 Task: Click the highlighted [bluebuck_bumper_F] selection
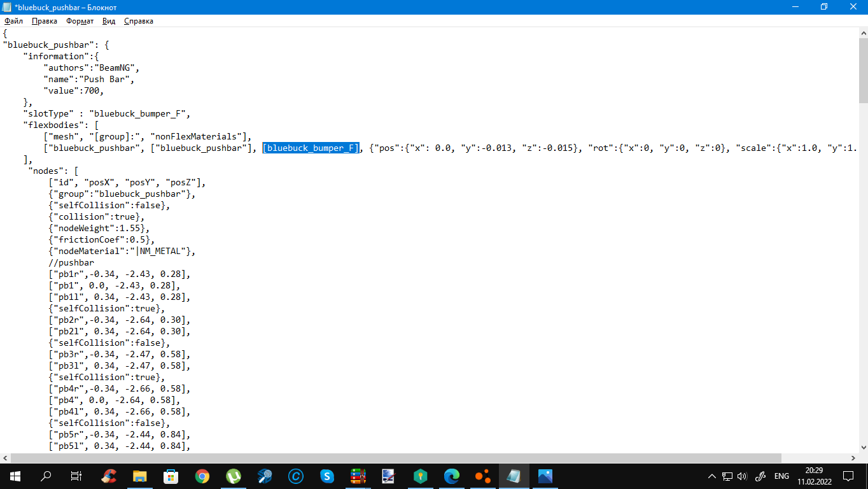(311, 148)
